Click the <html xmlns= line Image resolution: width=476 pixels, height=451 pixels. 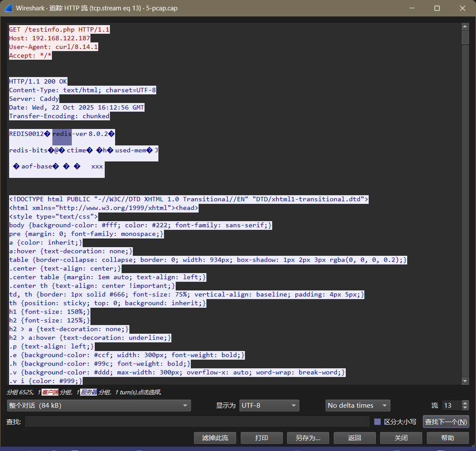click(104, 208)
